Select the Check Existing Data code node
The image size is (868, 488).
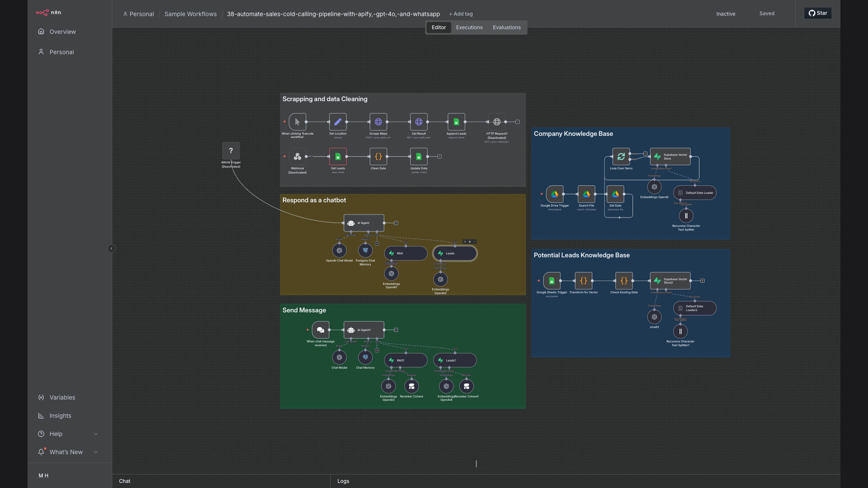[x=624, y=281]
